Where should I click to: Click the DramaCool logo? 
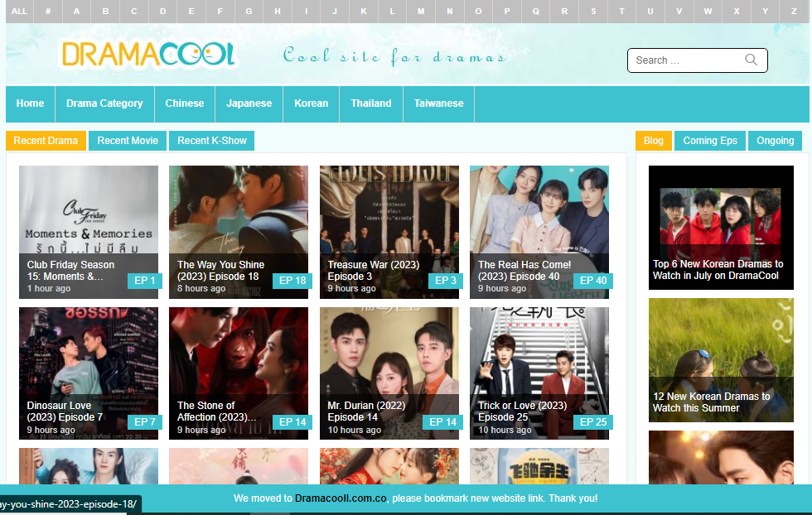(147, 53)
